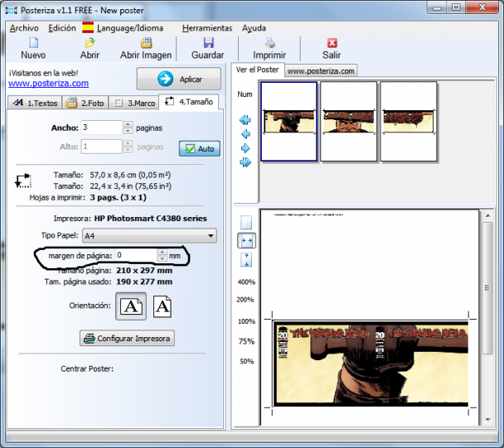Viewport: 504px width, 448px height.
Task: Decrease the margen de página stepper value
Action: pyautogui.click(x=162, y=259)
